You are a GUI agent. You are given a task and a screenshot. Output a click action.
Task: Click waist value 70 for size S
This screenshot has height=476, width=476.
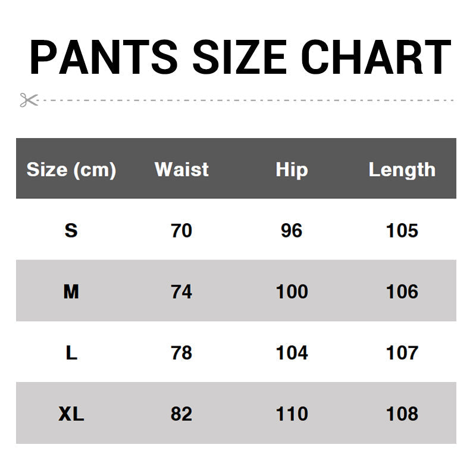[181, 230]
